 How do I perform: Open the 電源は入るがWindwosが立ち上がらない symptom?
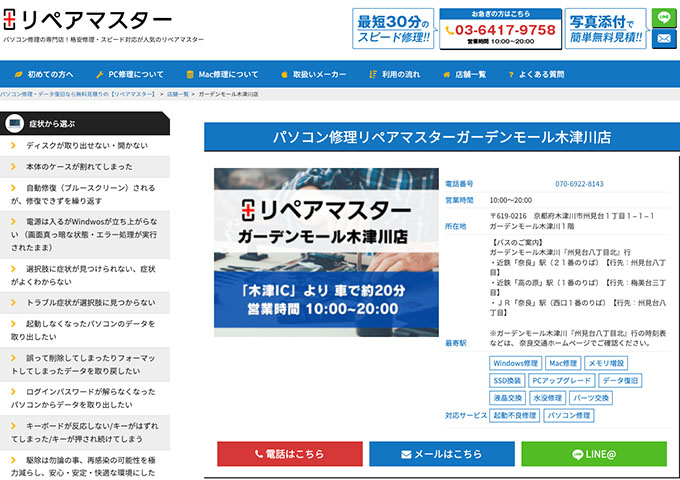(85, 235)
